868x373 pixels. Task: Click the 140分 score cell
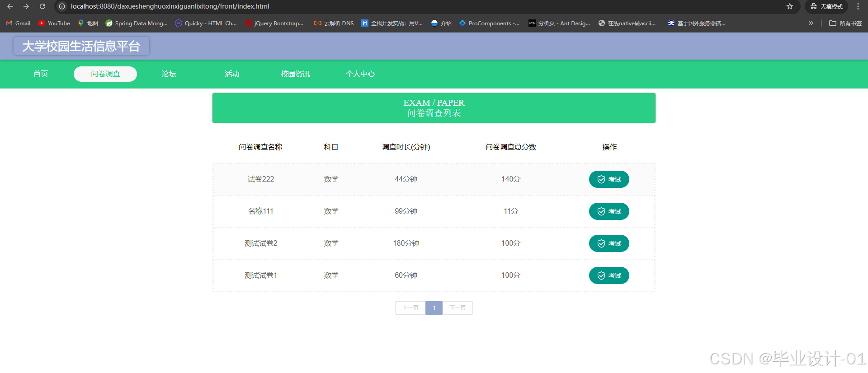[x=511, y=179]
